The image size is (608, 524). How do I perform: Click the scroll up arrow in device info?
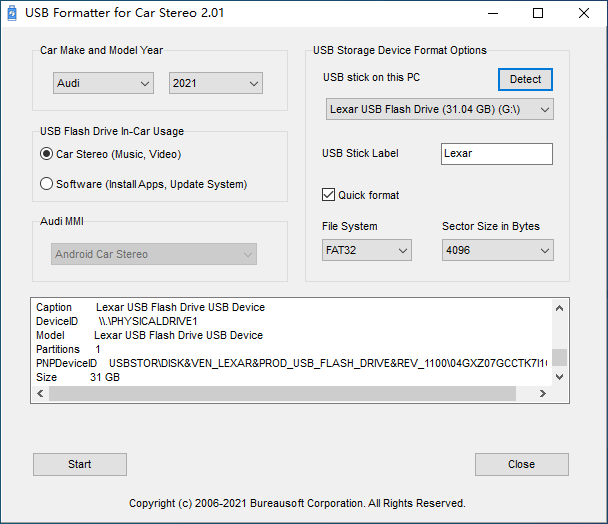tap(559, 308)
